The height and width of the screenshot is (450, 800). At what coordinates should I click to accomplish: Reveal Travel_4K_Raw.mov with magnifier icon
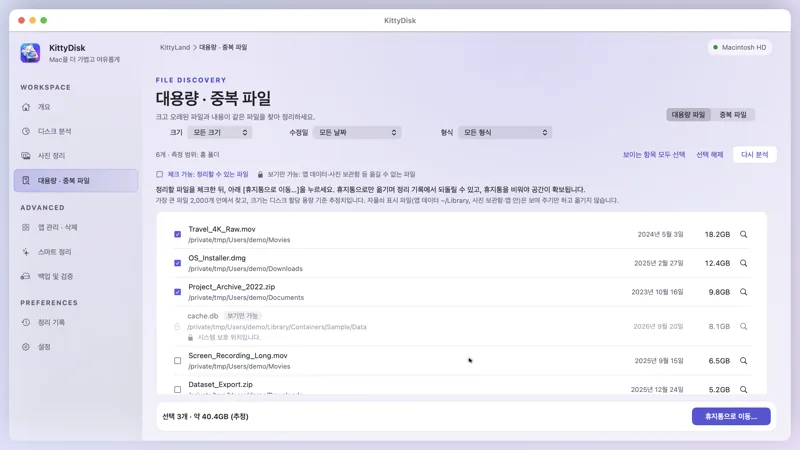click(x=743, y=234)
